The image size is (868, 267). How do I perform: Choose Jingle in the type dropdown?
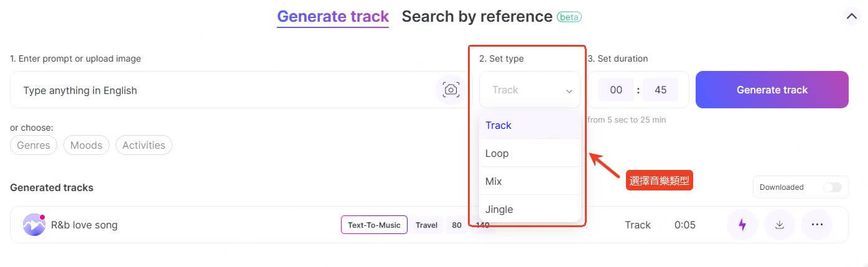pos(530,209)
